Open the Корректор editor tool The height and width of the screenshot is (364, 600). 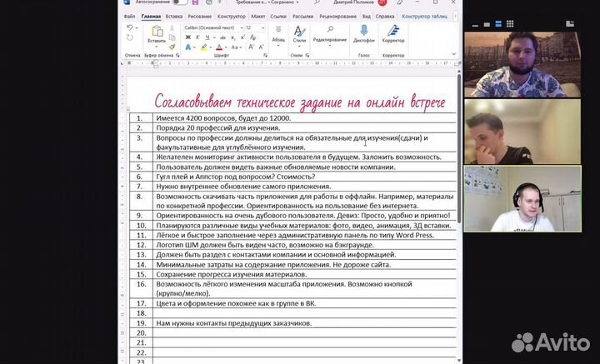tap(392, 32)
